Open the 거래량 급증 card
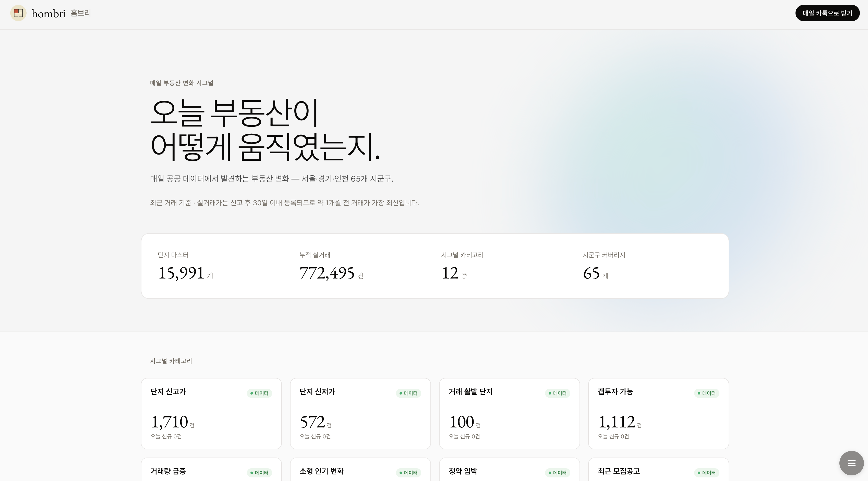The width and height of the screenshot is (868, 481). 211,470
